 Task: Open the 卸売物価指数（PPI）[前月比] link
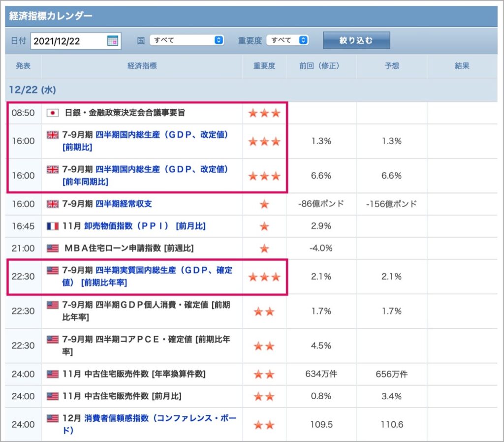coord(145,226)
